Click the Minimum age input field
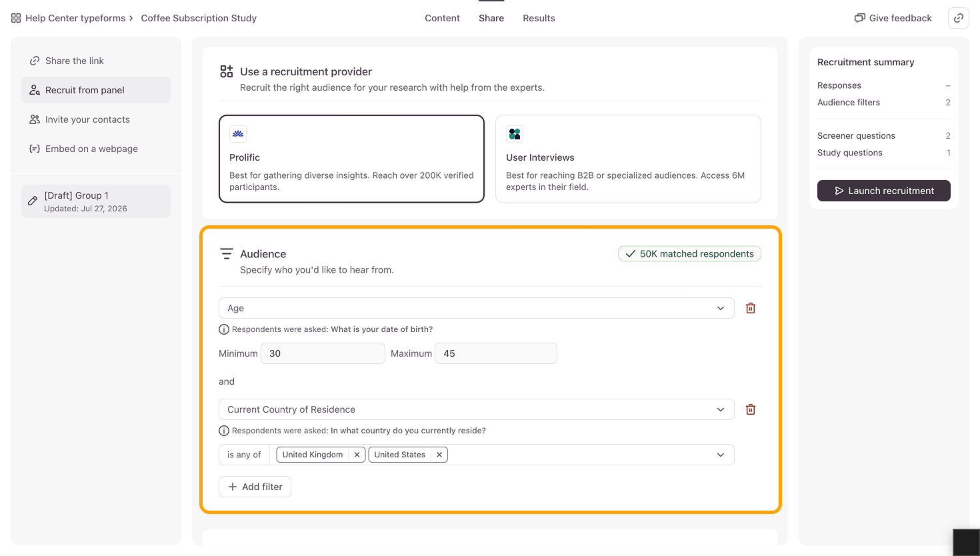The height and width of the screenshot is (556, 980). coord(323,353)
